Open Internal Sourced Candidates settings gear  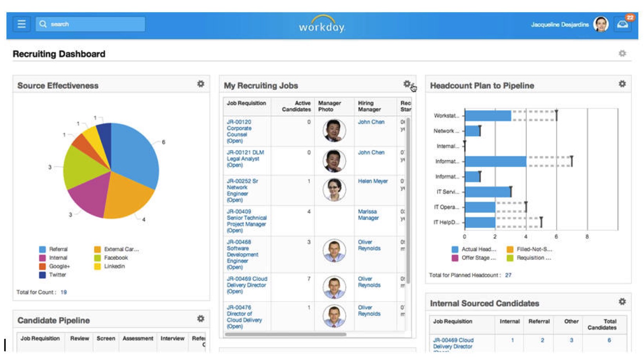[622, 301]
